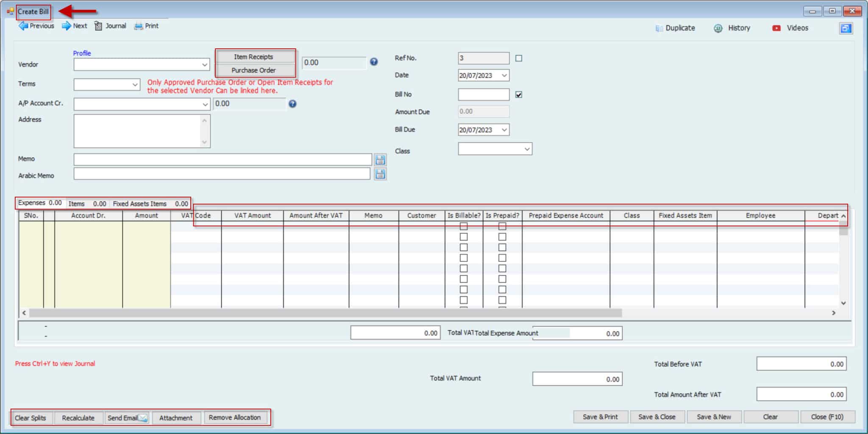Save the Memo text with disk icon
The image size is (868, 434).
[380, 160]
